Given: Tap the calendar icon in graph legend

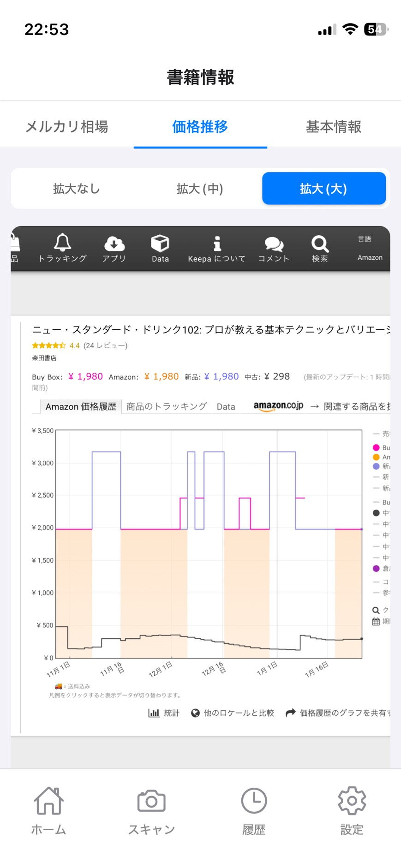Looking at the screenshot, I should click(x=376, y=622).
